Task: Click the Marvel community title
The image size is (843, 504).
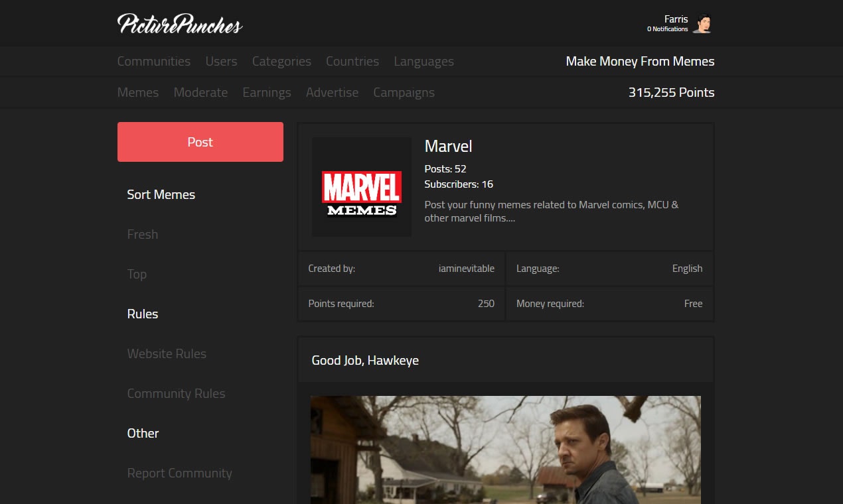Action: click(448, 146)
